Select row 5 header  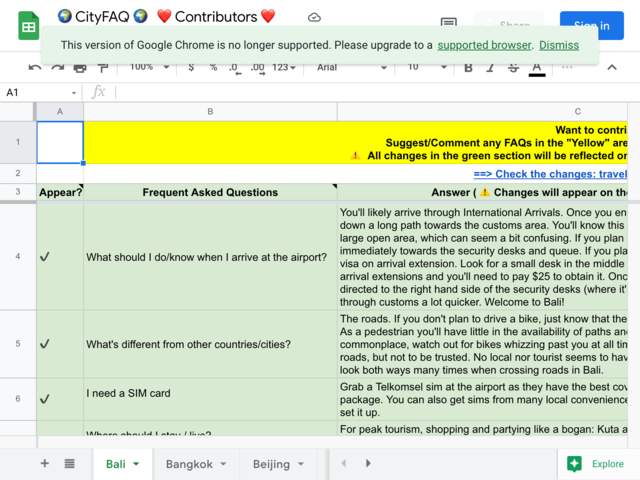(18, 344)
